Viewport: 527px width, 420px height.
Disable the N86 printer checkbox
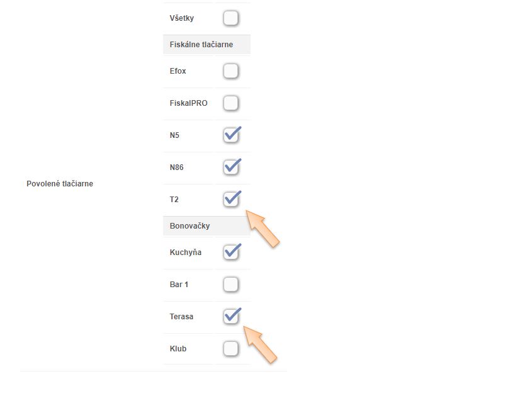[x=231, y=167]
